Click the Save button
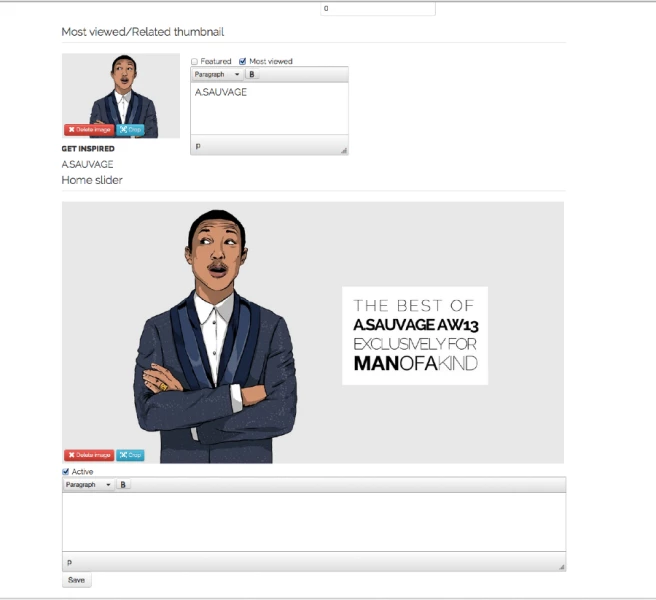 pos(77,580)
